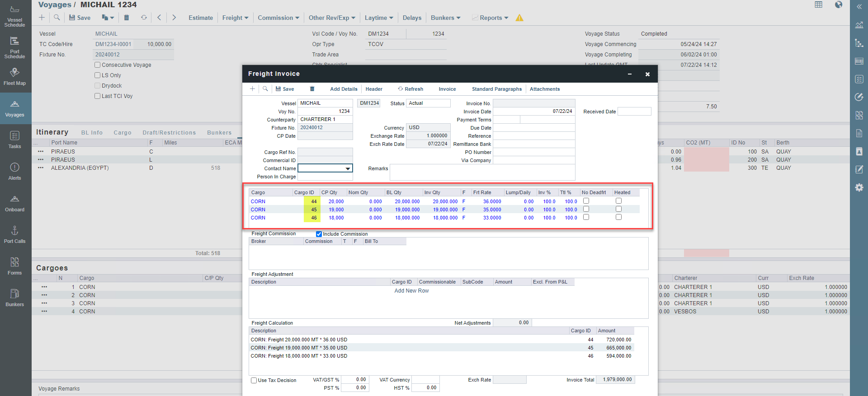Uncheck the Include Commission checkbox
This screenshot has height=396, width=868.
[x=319, y=234]
